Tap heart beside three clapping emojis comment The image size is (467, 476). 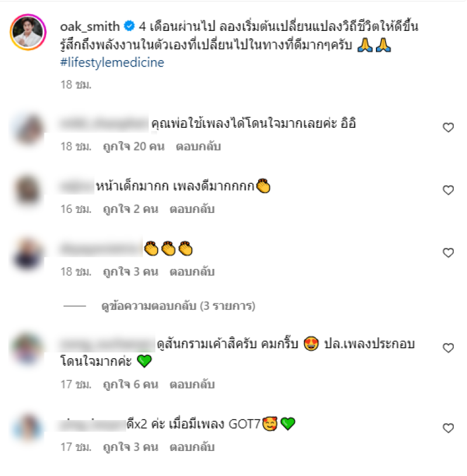point(448,253)
